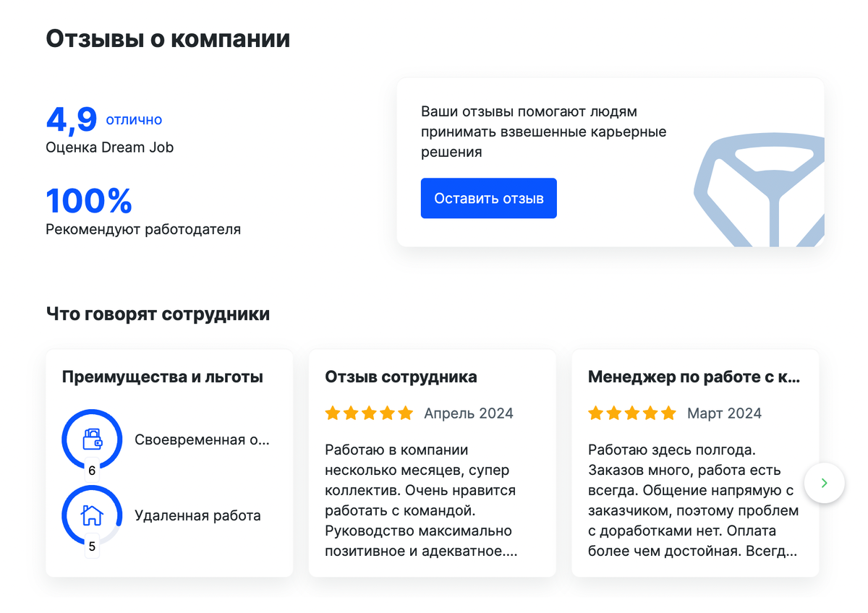
Task: Click the house icon for remote work
Action: [x=92, y=515]
